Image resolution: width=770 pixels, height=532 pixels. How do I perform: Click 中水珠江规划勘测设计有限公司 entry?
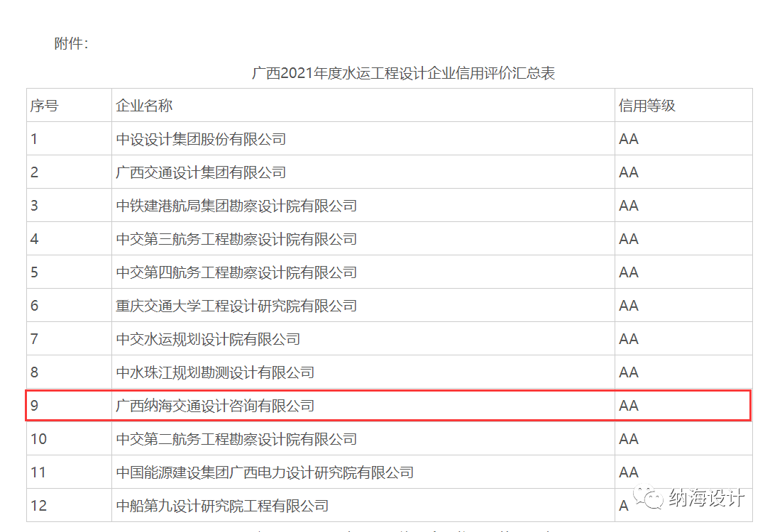(215, 372)
